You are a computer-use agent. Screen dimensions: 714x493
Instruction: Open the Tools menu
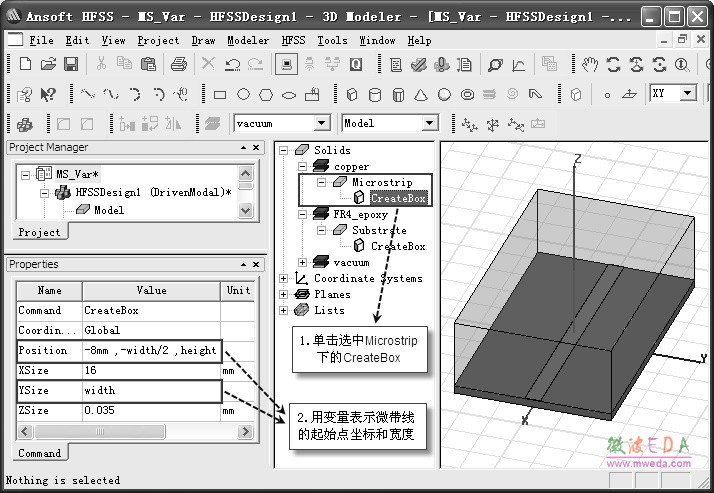pos(332,41)
